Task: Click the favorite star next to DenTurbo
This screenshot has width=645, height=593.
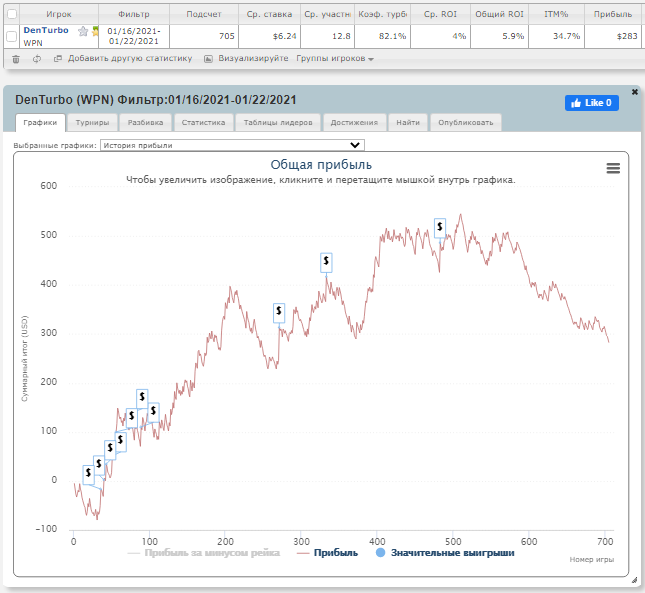Action: point(83,31)
